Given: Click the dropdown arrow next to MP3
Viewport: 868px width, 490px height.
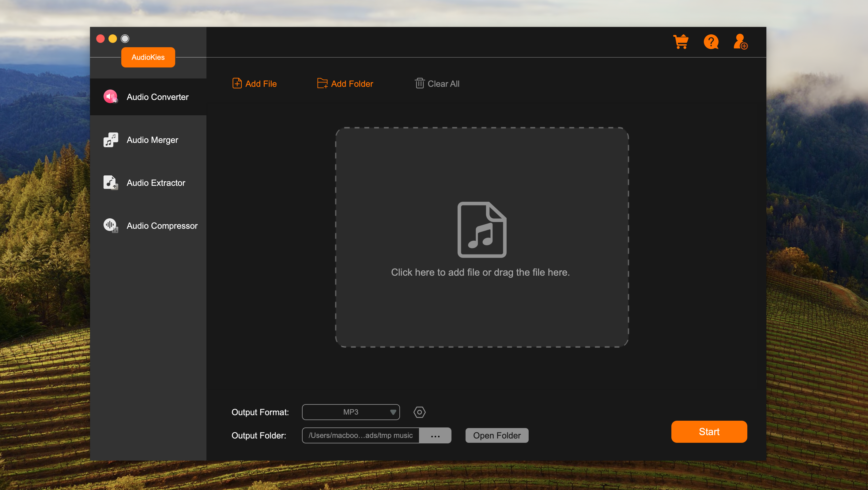Looking at the screenshot, I should click(393, 412).
